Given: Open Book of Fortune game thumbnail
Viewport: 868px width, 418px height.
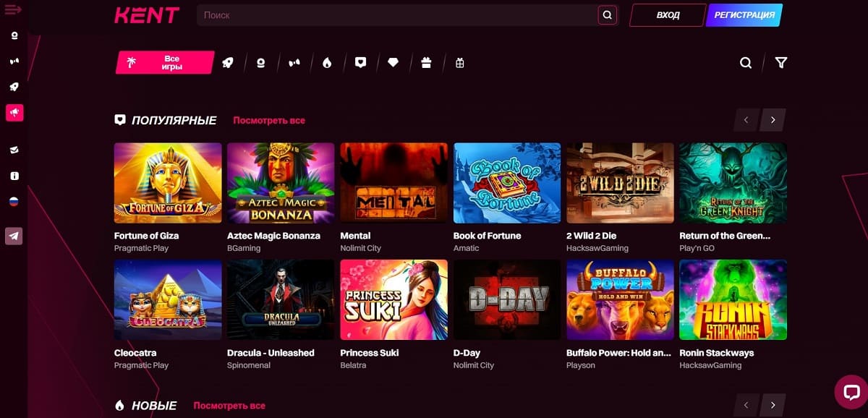Looking at the screenshot, I should [x=507, y=183].
